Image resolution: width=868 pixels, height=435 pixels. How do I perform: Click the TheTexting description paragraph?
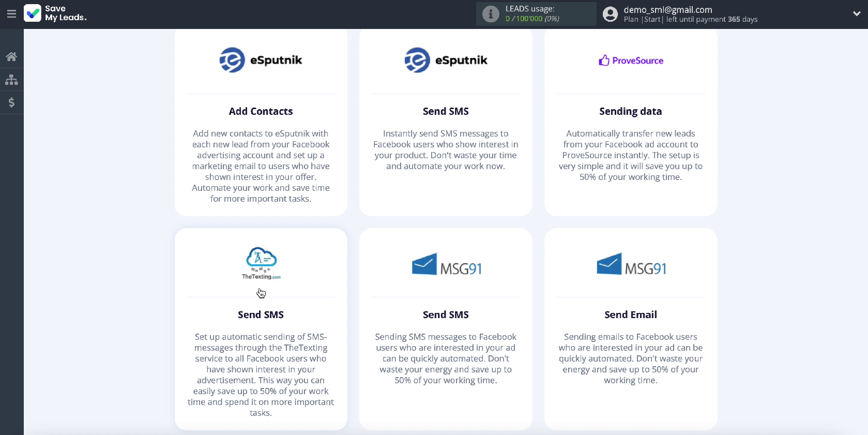(261, 375)
